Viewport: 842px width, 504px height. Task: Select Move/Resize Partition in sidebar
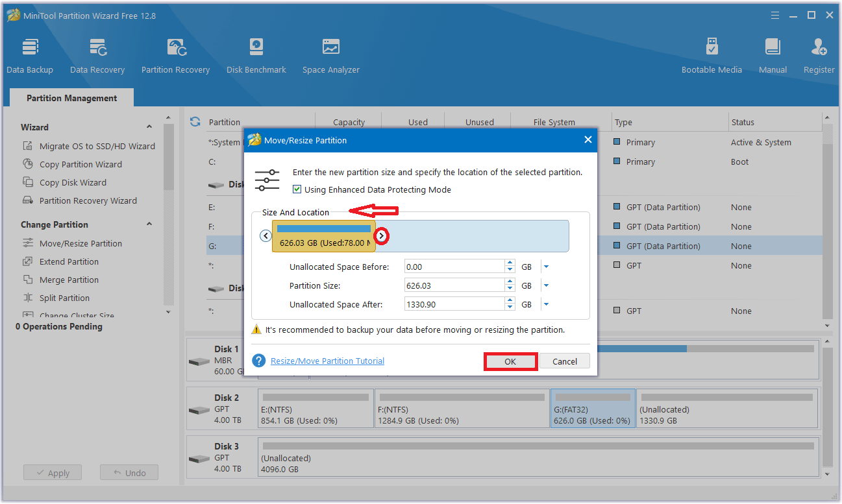(x=80, y=243)
